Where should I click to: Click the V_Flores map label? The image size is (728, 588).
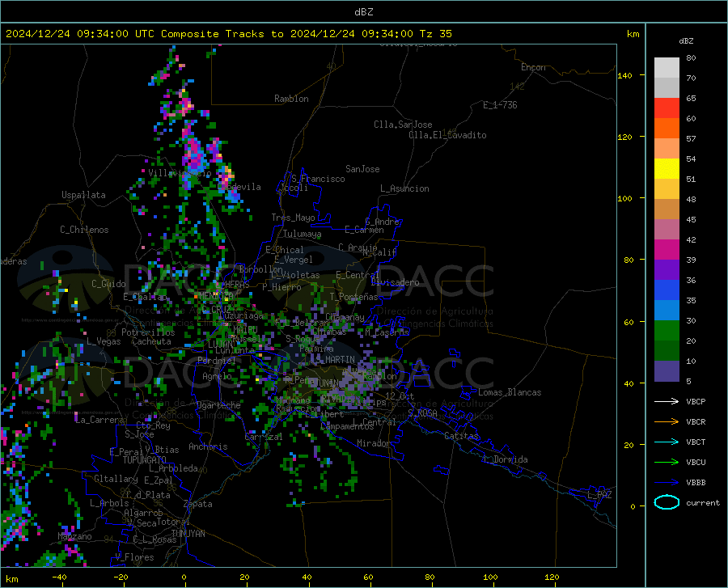coord(134,557)
